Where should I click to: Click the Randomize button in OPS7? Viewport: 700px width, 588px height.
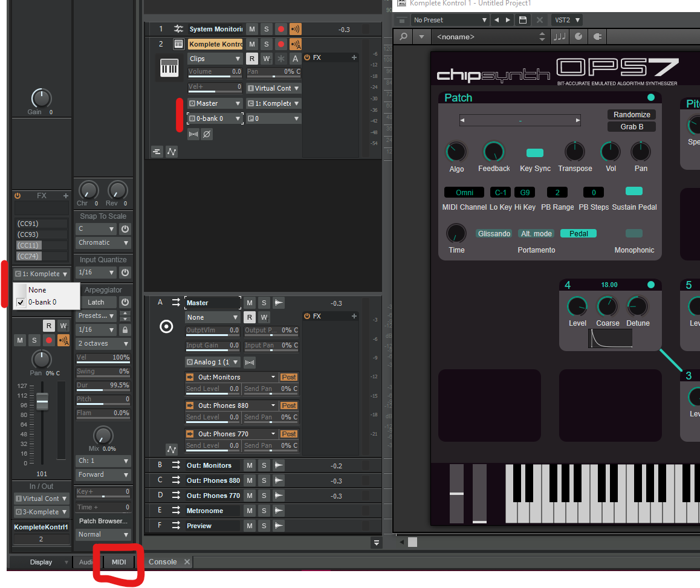pyautogui.click(x=632, y=114)
